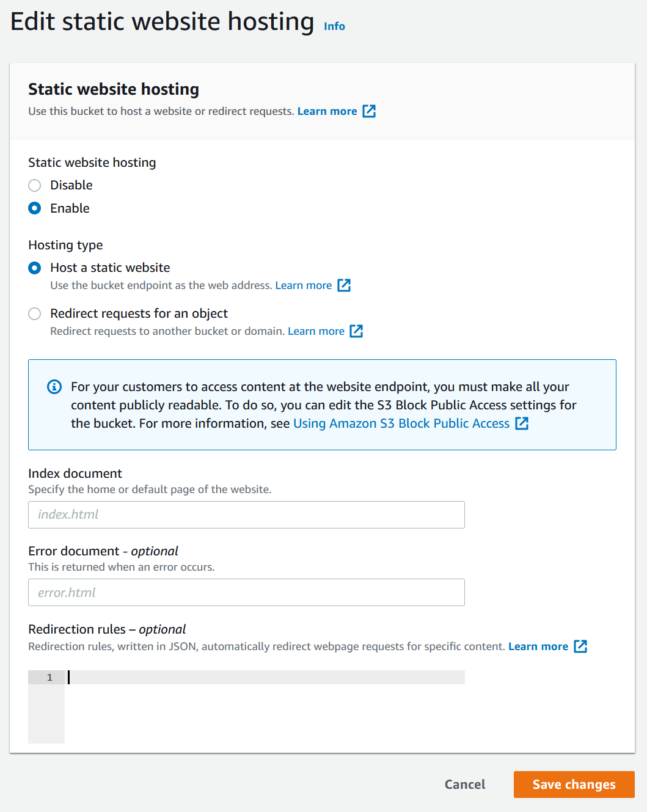Select the Disable radio button
Image resolution: width=647 pixels, height=812 pixels.
[x=35, y=185]
